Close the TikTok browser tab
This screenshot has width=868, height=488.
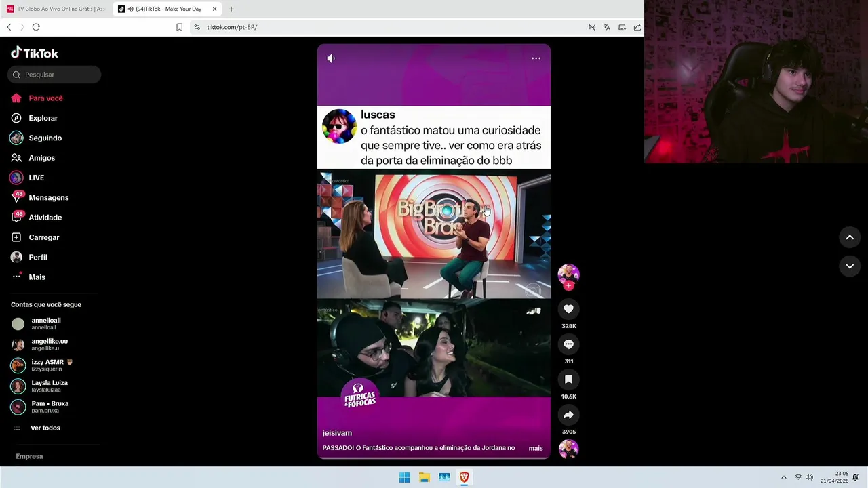pyautogui.click(x=215, y=9)
